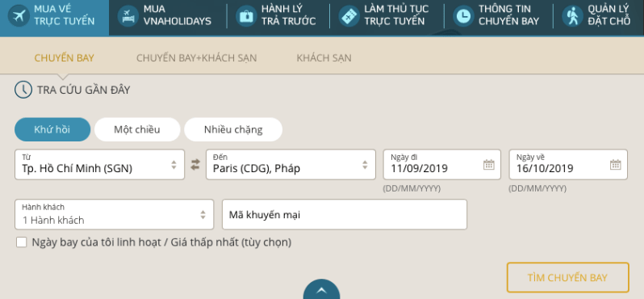The image size is (644, 299).
Task: Open Tra cứu gần đây recent searches
Action: [83, 90]
